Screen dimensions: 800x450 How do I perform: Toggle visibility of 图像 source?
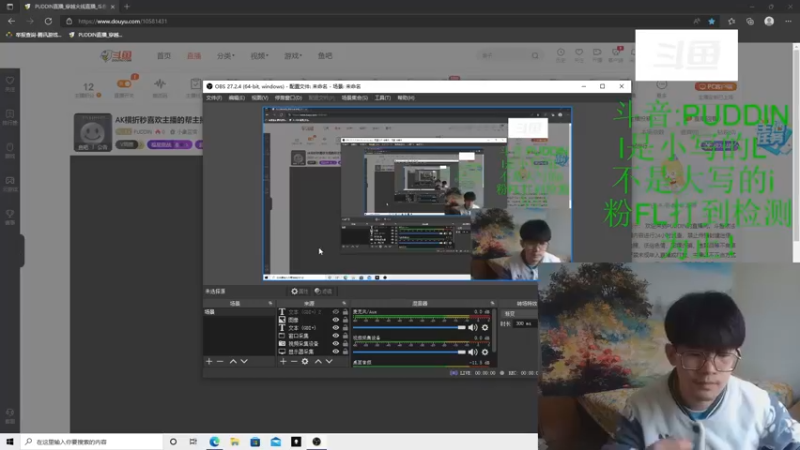(335, 320)
